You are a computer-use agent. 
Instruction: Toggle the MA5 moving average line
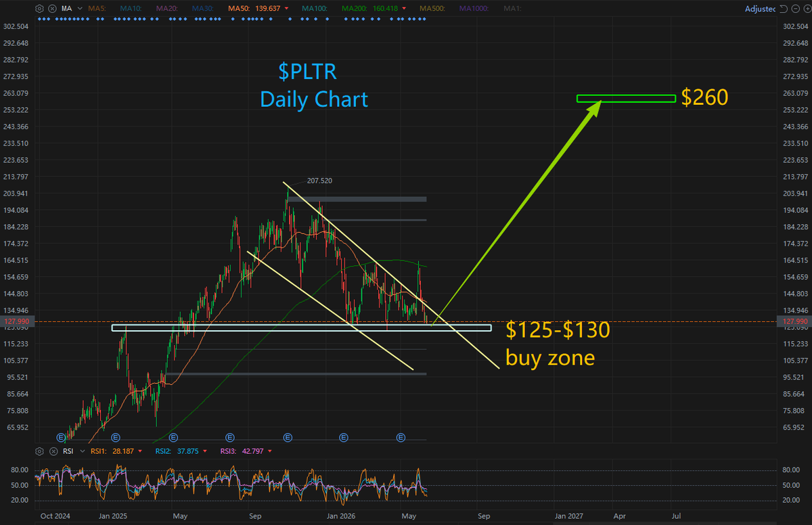pyautogui.click(x=97, y=9)
